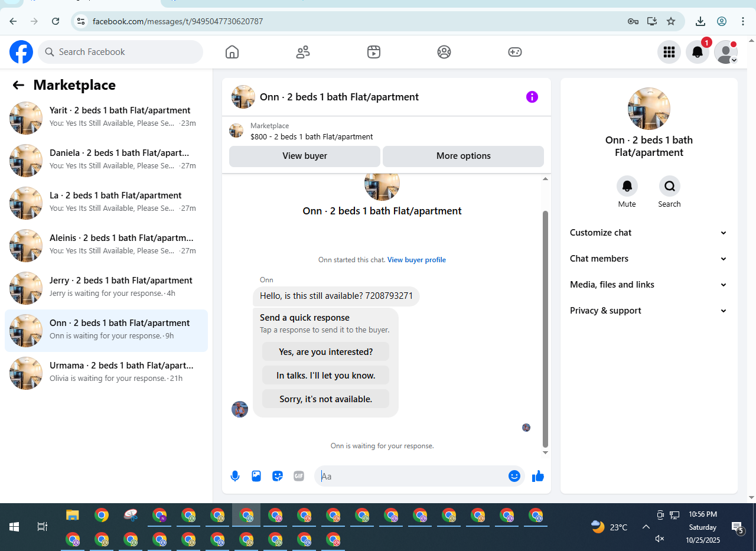The height and width of the screenshot is (551, 756).
Task: Click the back arrow beside Marketplace
Action: (18, 85)
